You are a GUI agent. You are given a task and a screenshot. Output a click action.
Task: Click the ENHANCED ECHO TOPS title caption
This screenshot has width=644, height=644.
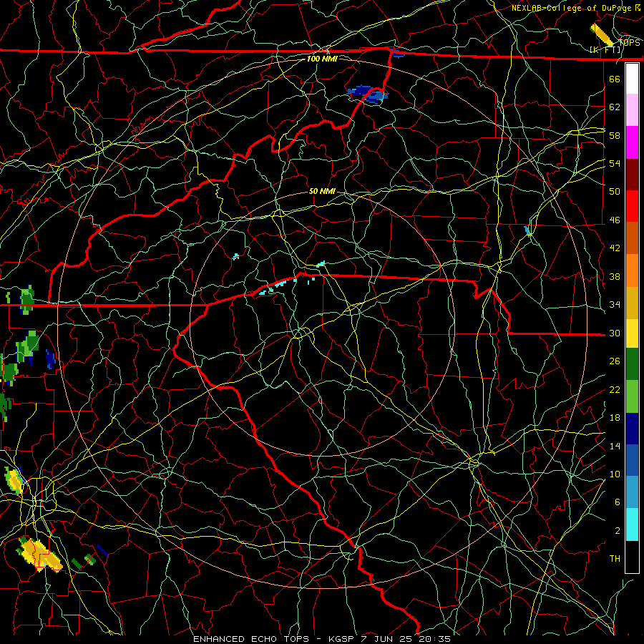tap(322, 639)
